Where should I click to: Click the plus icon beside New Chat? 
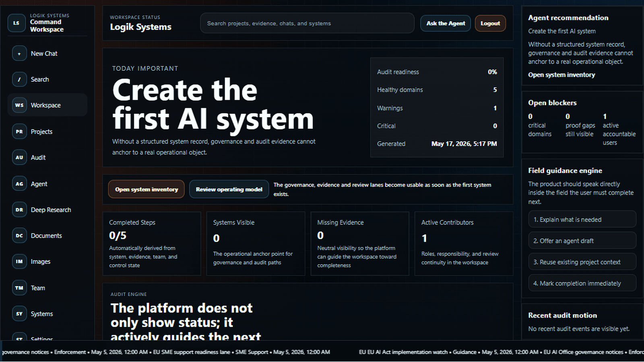coord(19,53)
